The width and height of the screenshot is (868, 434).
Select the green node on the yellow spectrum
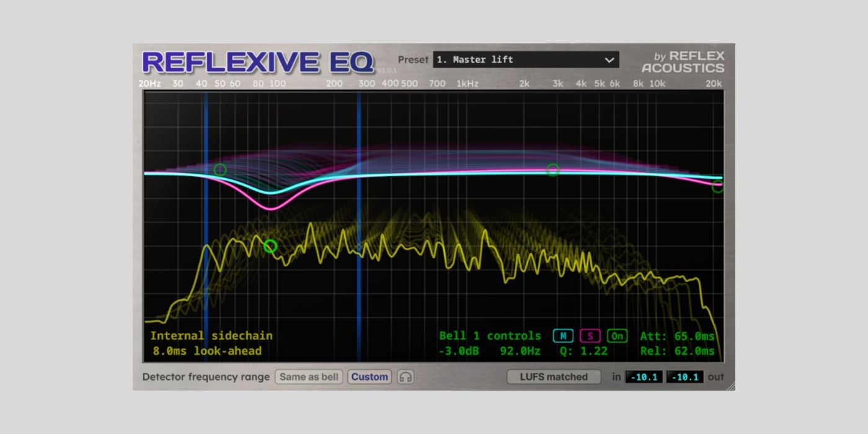click(270, 246)
